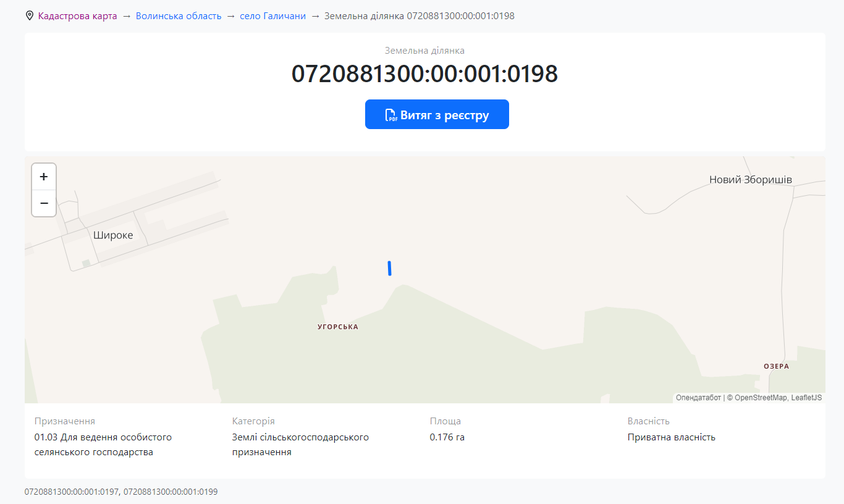Open neighboring parcel ending in 0197

(72, 492)
